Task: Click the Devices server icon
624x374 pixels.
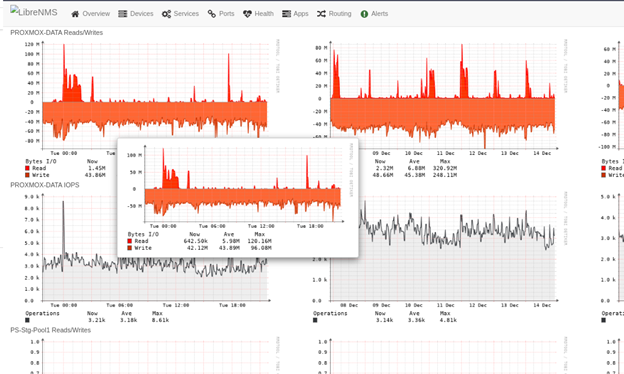Action: 123,14
